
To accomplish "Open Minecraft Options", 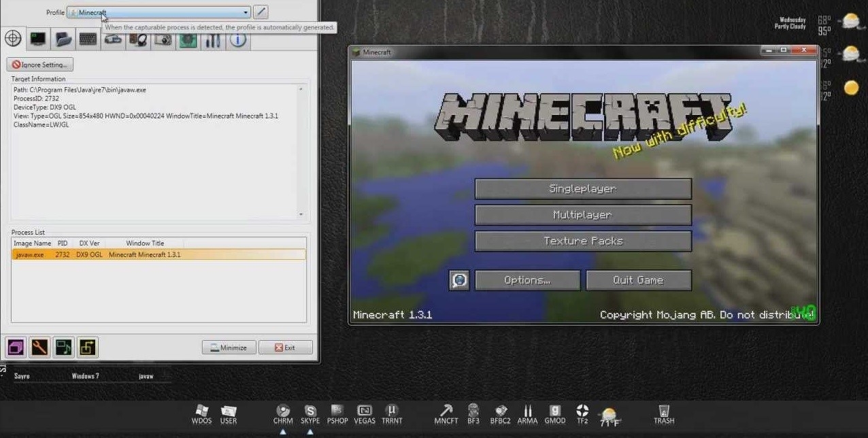I will click(527, 280).
